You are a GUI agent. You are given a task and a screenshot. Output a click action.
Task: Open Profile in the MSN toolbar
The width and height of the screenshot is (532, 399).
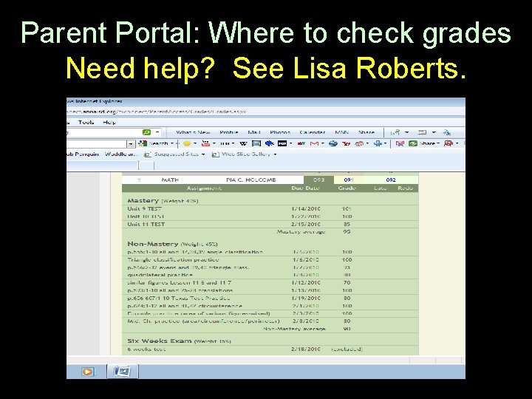[228, 132]
